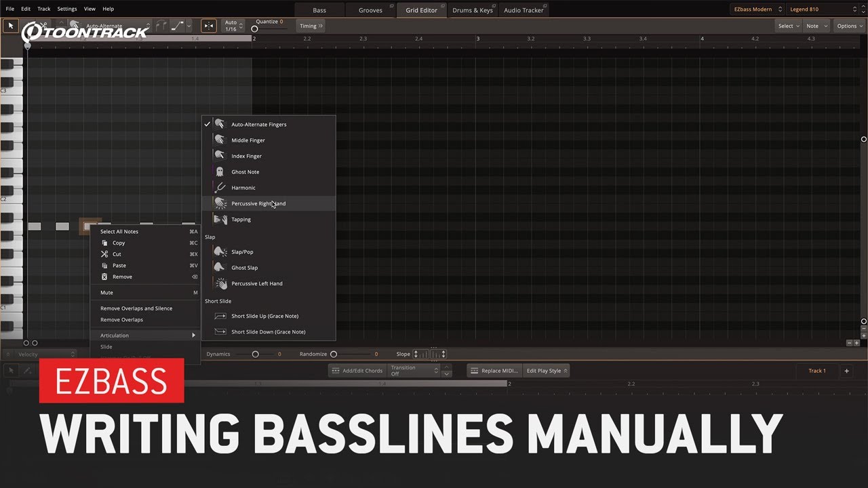This screenshot has height=488, width=868.
Task: Expand the Timing panel
Action: 311,26
